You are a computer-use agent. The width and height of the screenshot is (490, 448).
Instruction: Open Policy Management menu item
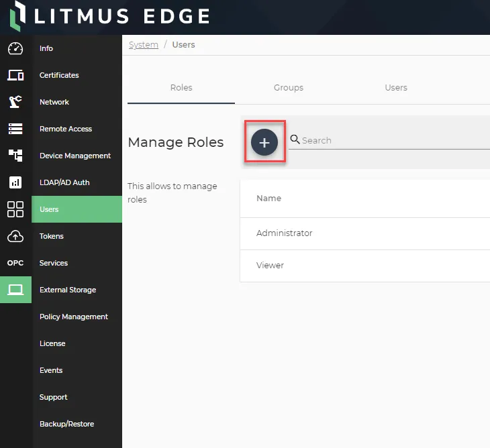(x=77, y=317)
